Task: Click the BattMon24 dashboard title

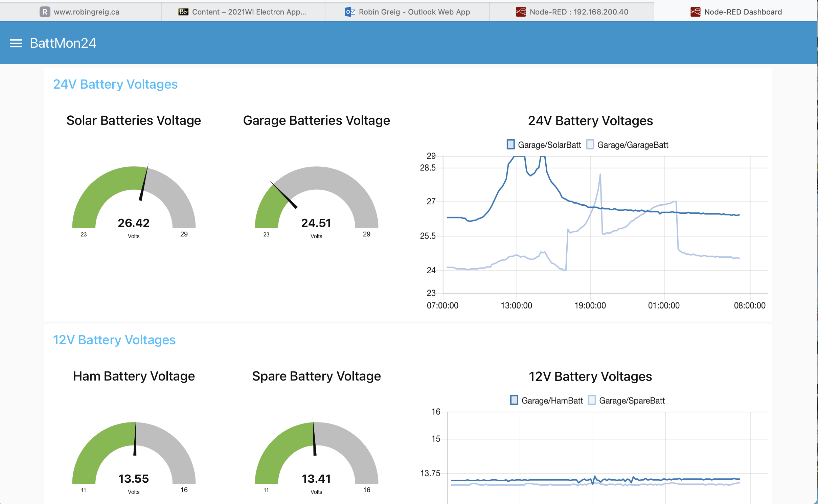Action: (x=63, y=43)
